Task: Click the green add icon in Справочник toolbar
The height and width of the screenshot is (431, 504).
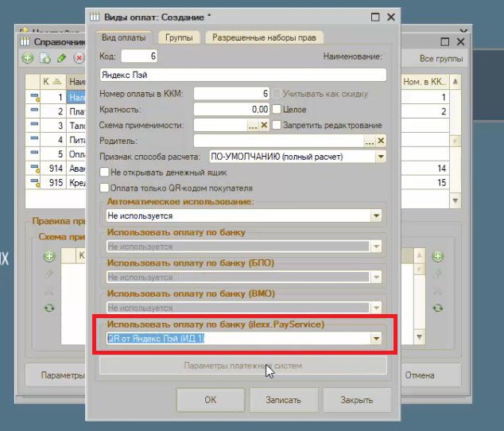Action: point(28,58)
